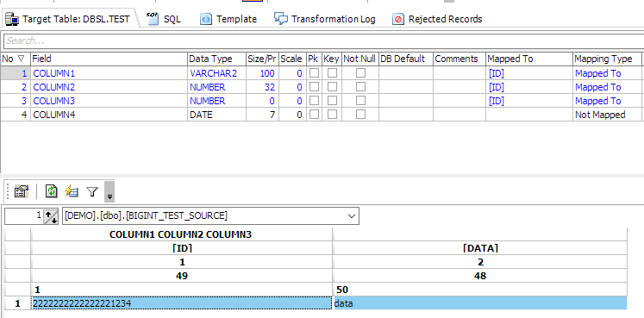Click the Size/Pr column header
644x318 pixels.
pyautogui.click(x=262, y=59)
